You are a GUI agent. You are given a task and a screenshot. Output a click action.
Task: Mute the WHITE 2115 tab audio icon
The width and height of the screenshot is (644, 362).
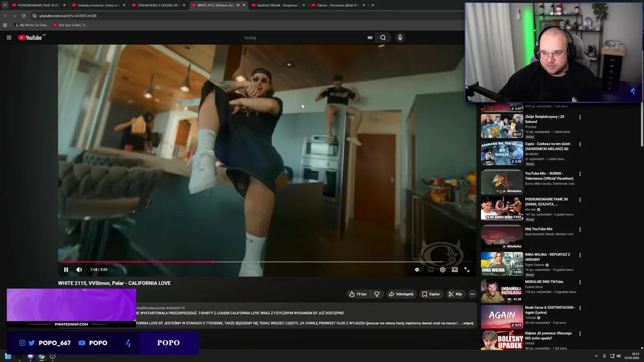pyautogui.click(x=238, y=5)
